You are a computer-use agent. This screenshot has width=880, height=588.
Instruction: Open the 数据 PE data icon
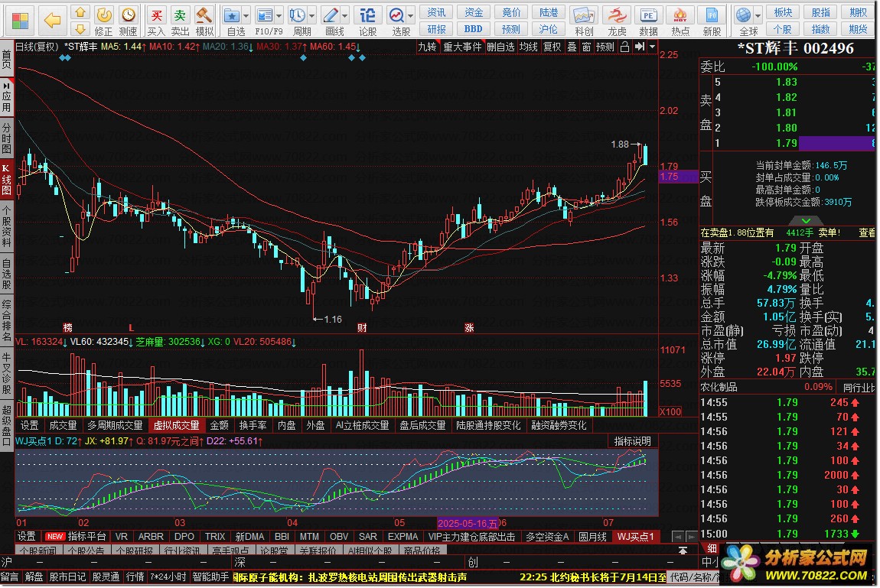pyautogui.click(x=648, y=21)
